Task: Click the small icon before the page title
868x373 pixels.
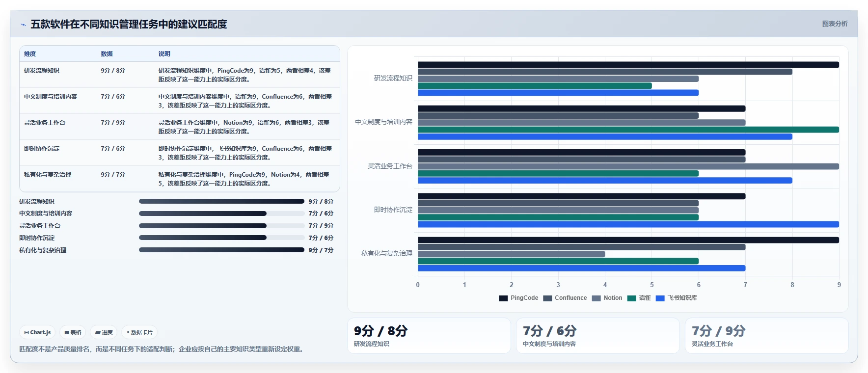Action: (x=23, y=25)
